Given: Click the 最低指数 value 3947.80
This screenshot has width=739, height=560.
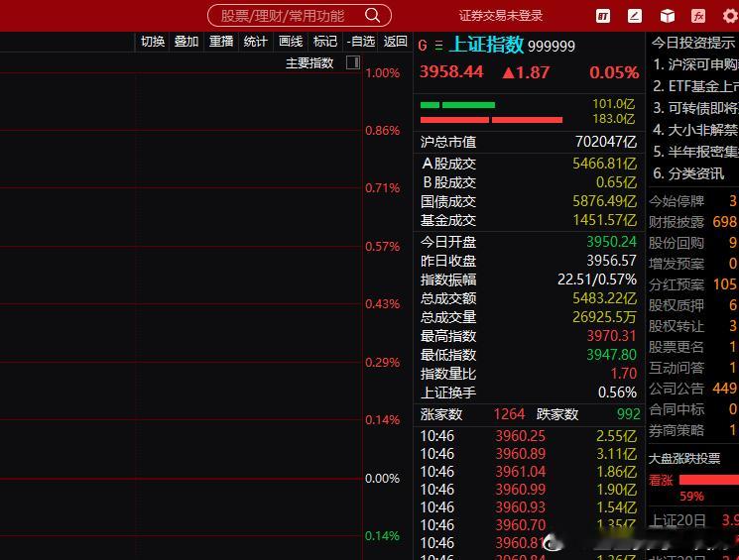Looking at the screenshot, I should (611, 355).
